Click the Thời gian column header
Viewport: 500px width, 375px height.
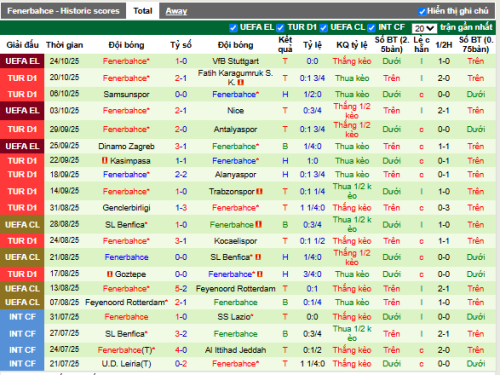tap(65, 45)
